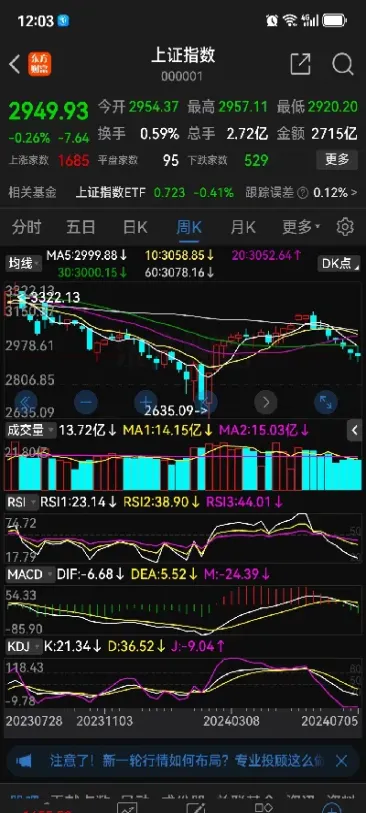Tap the 相关基金 label
366x813 pixels.
tap(32, 193)
